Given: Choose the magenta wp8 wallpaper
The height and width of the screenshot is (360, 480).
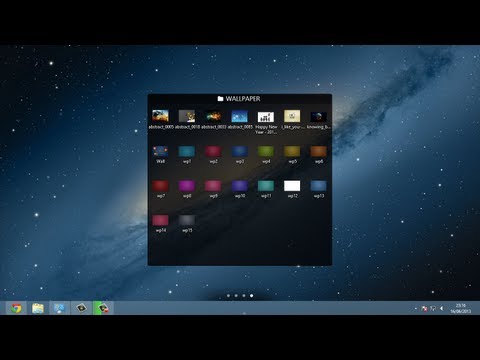Looking at the screenshot, I should tap(187, 186).
